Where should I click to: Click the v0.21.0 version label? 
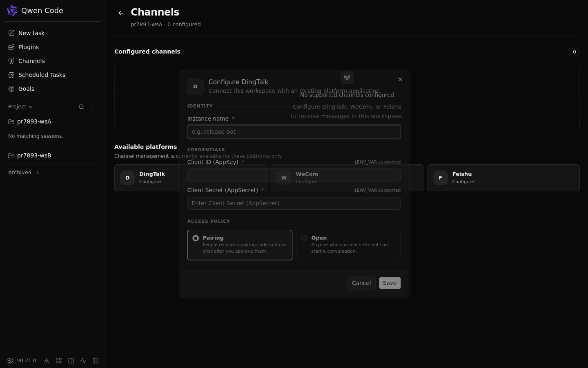pos(27,361)
